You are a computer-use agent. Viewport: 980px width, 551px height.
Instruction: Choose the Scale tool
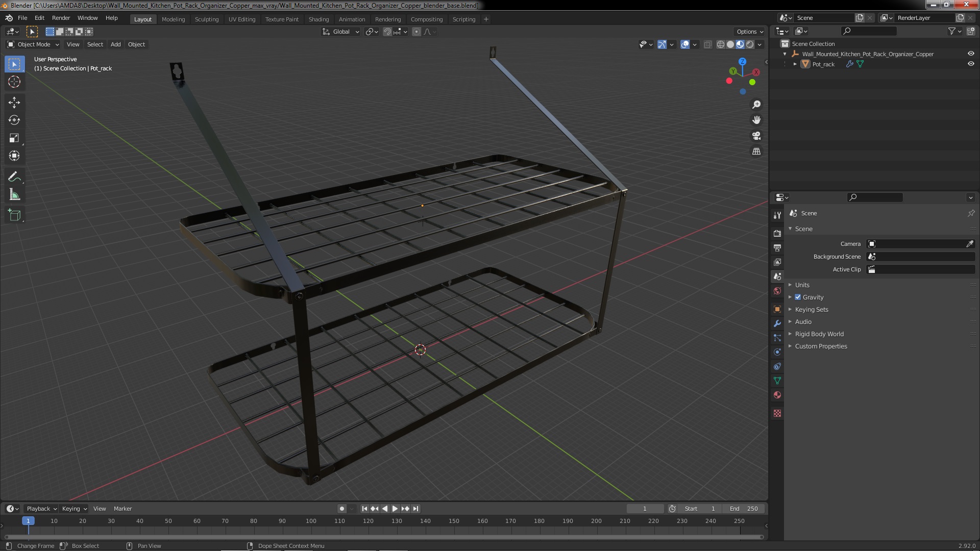tap(14, 138)
